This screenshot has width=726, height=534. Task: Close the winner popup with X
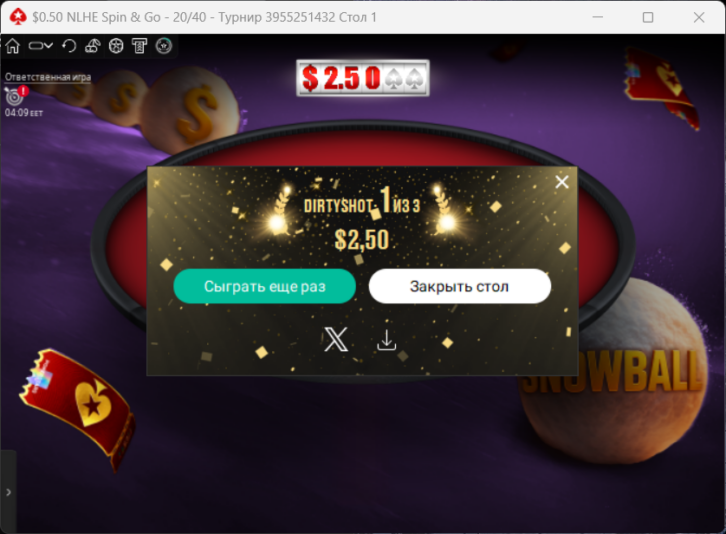click(562, 182)
